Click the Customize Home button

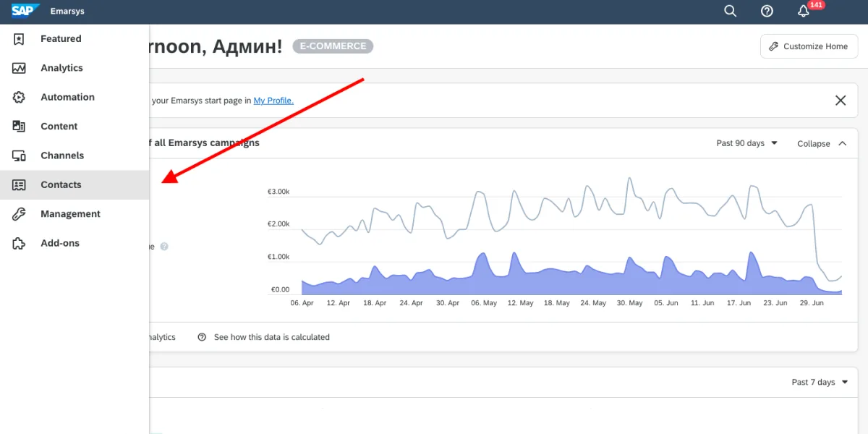click(x=809, y=46)
